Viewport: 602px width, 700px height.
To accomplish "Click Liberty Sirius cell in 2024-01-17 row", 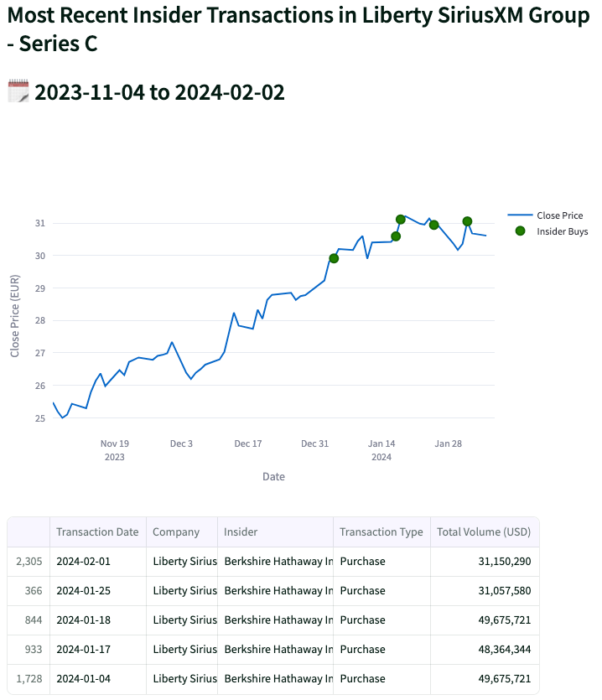I will [182, 650].
